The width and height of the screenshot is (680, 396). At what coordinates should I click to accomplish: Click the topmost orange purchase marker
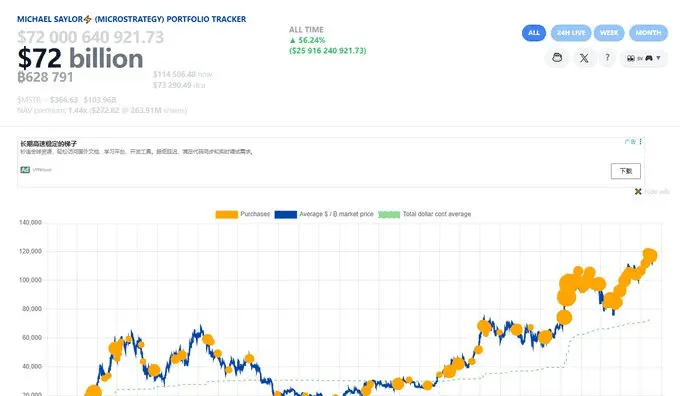(649, 255)
